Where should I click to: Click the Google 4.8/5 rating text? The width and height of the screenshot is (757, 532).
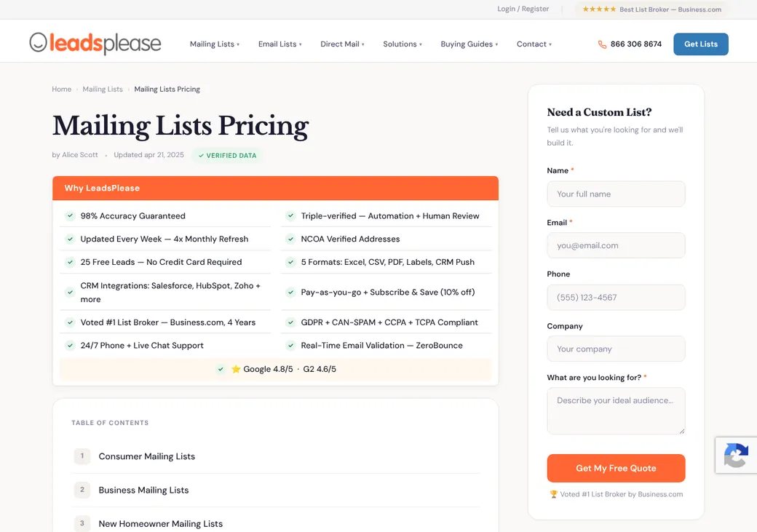268,369
